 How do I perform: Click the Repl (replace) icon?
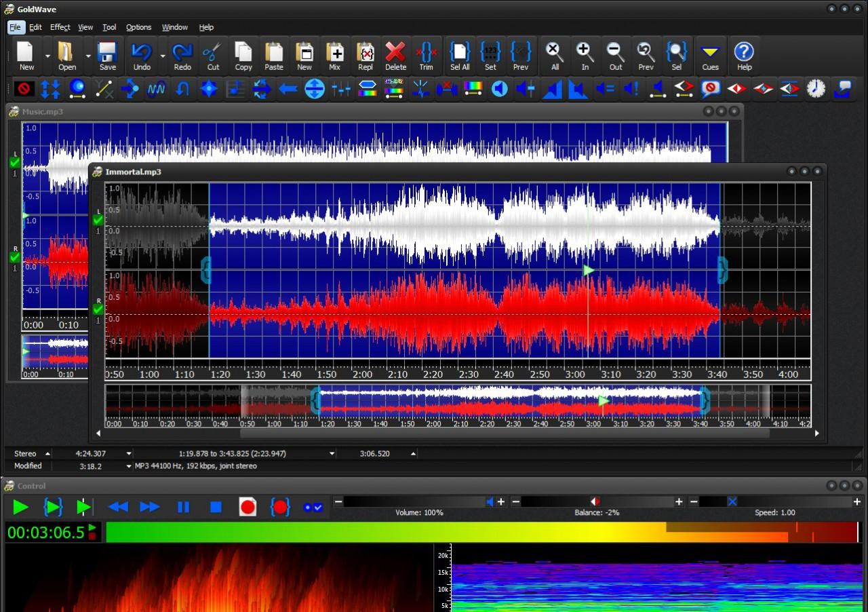366,56
